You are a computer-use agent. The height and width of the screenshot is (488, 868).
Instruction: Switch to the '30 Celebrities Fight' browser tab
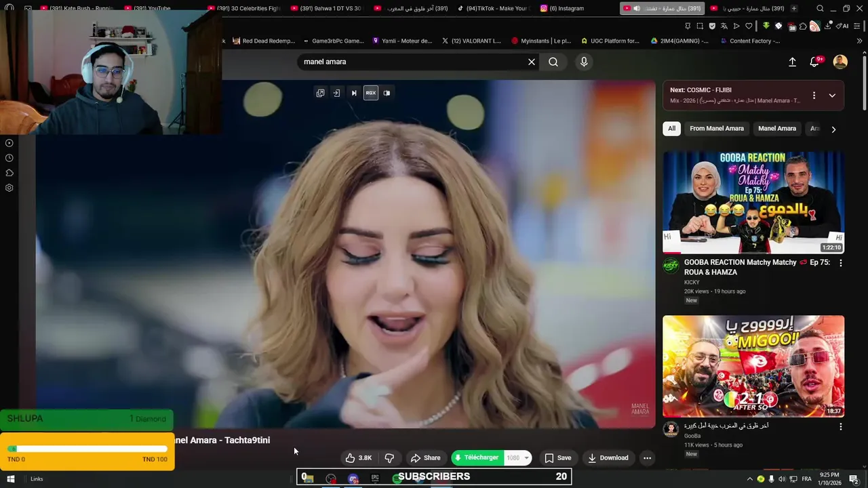coord(243,8)
